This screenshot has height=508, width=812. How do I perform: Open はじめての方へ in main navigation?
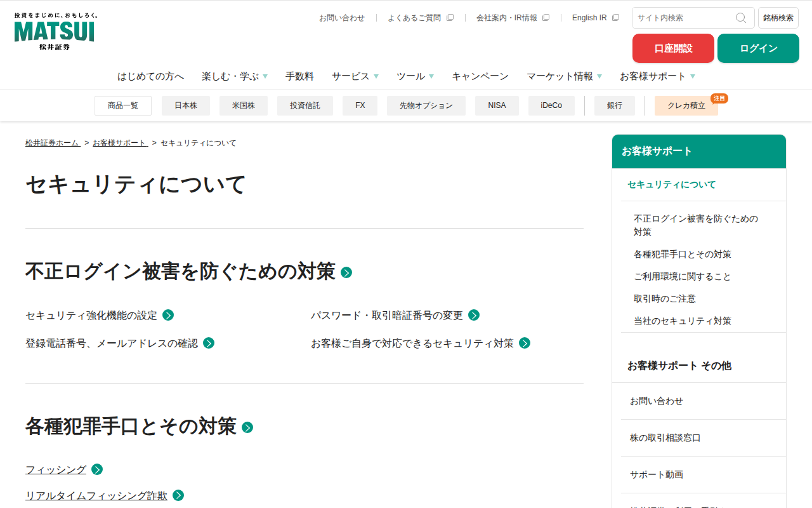pos(150,76)
